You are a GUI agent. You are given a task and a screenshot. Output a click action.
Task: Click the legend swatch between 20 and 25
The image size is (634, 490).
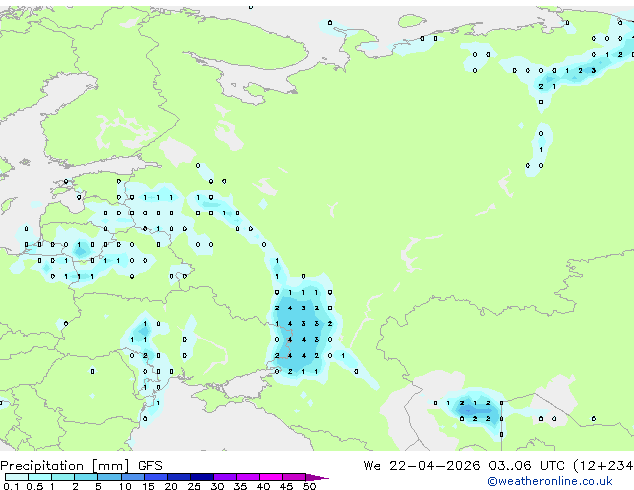(x=179, y=477)
